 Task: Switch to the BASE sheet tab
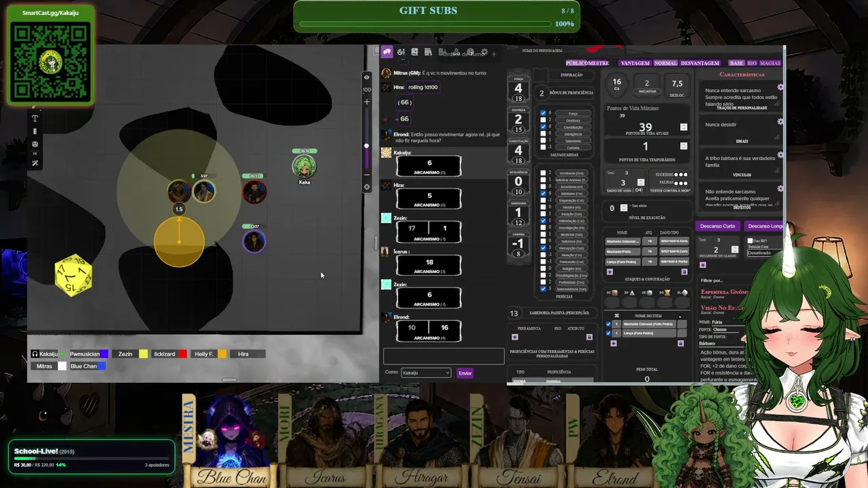point(736,63)
